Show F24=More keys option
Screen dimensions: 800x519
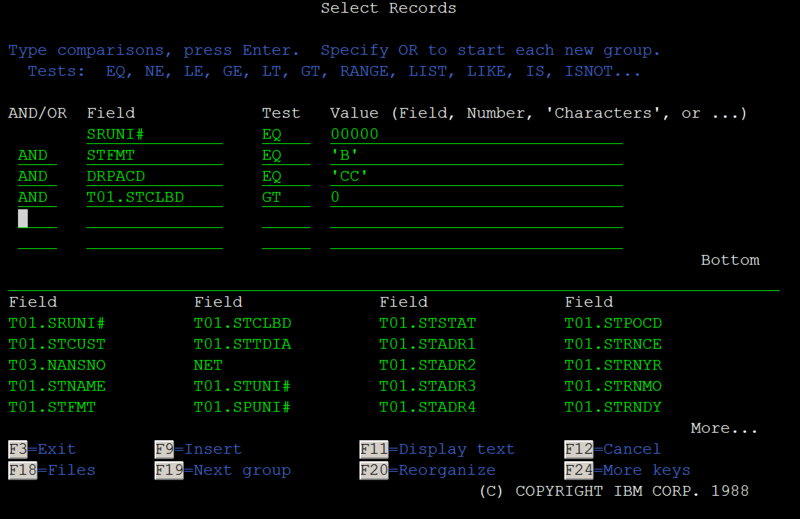(627, 470)
